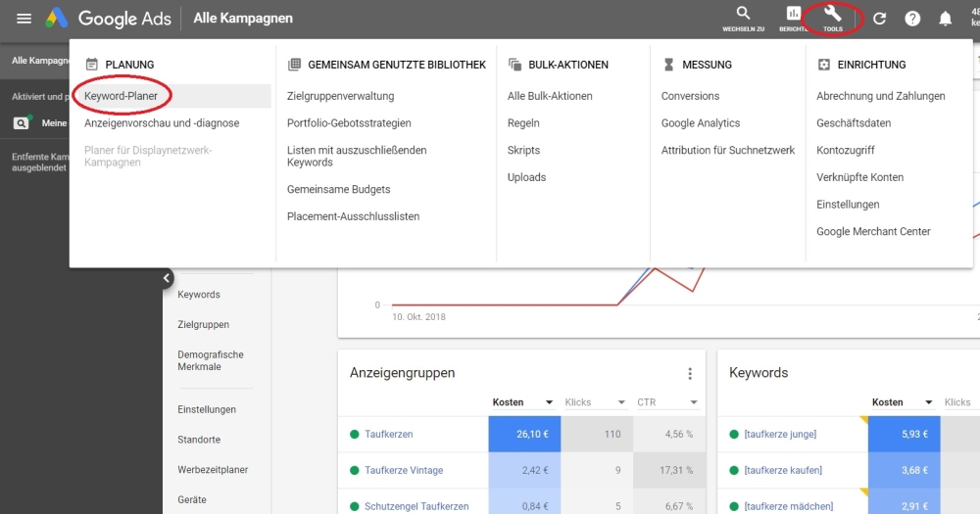
Task: Click the 2,42 € cost cell
Action: (x=524, y=470)
